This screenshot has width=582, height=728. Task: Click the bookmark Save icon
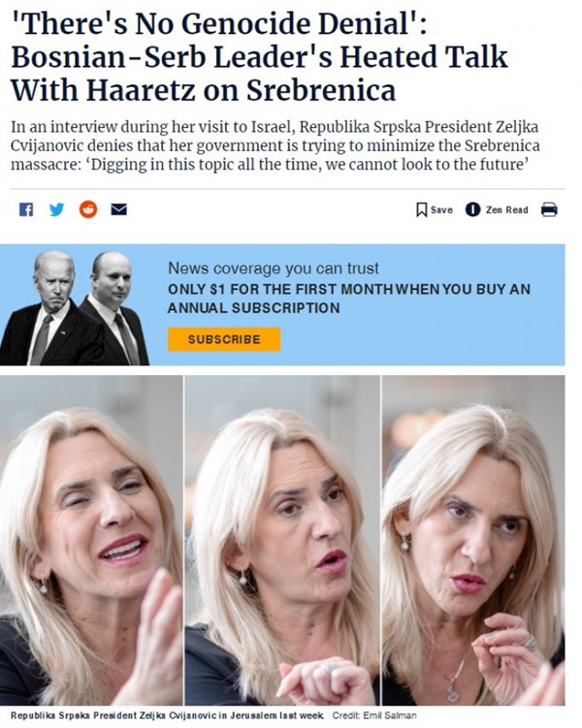[x=421, y=209]
